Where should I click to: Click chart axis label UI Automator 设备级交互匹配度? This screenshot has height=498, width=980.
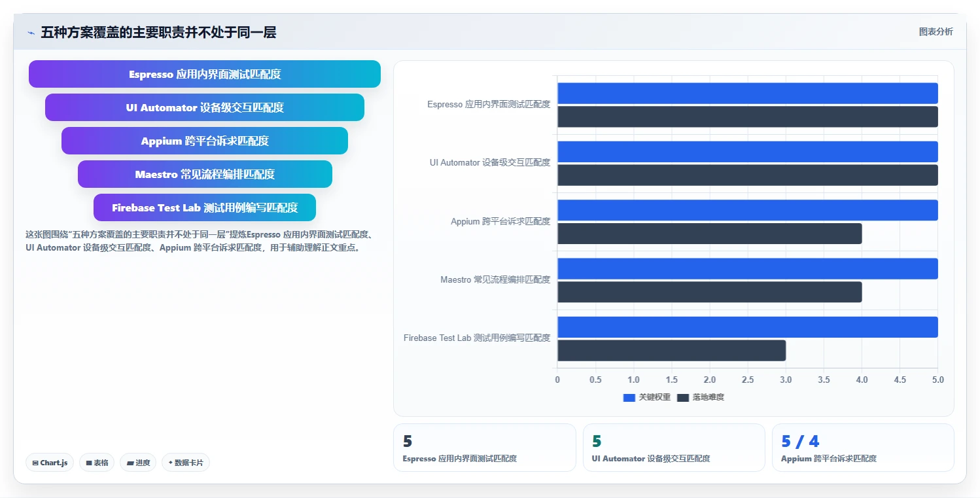[490, 162]
